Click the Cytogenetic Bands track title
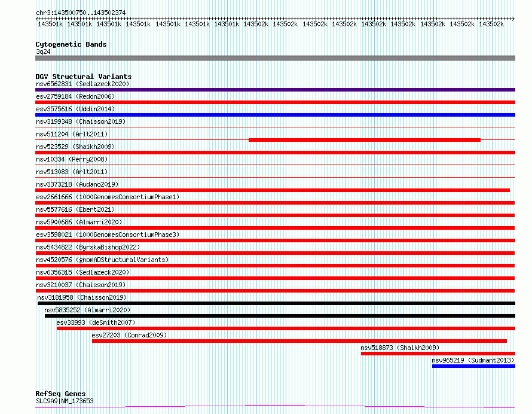532x414 pixels. click(71, 44)
